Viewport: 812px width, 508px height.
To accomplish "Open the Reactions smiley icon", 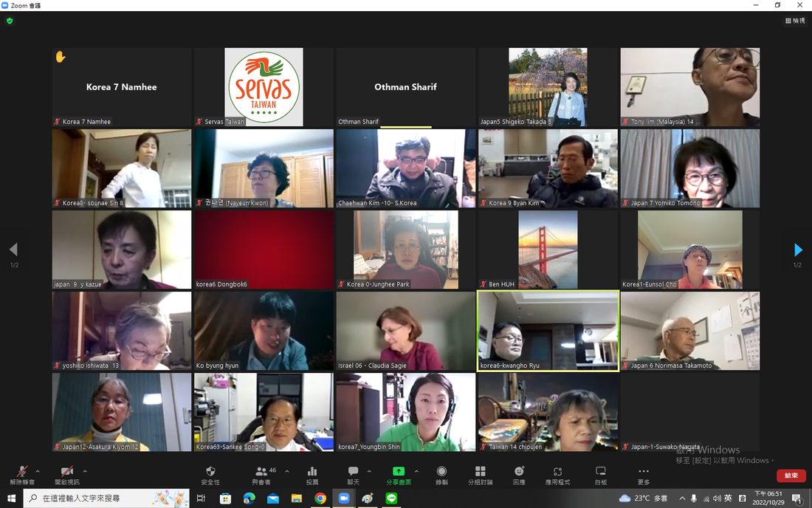I will [x=519, y=471].
